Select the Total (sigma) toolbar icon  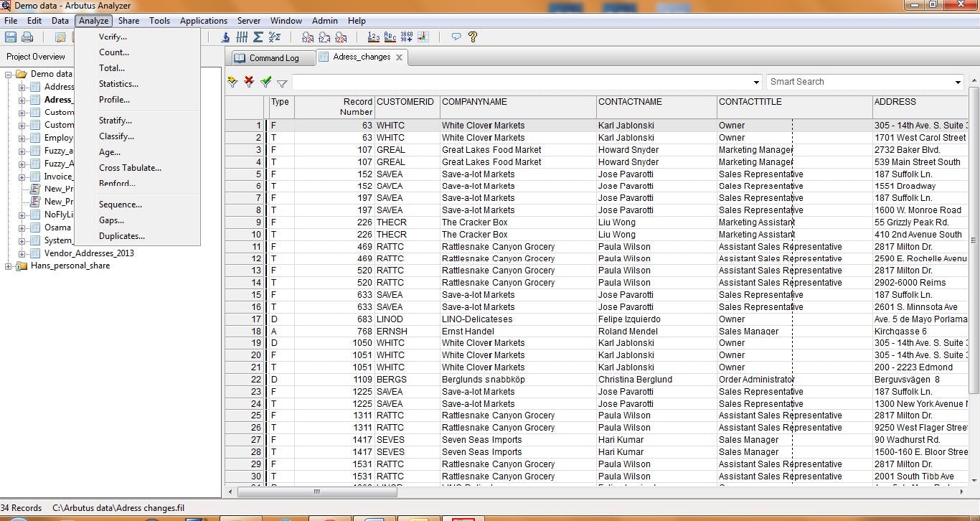tap(258, 37)
